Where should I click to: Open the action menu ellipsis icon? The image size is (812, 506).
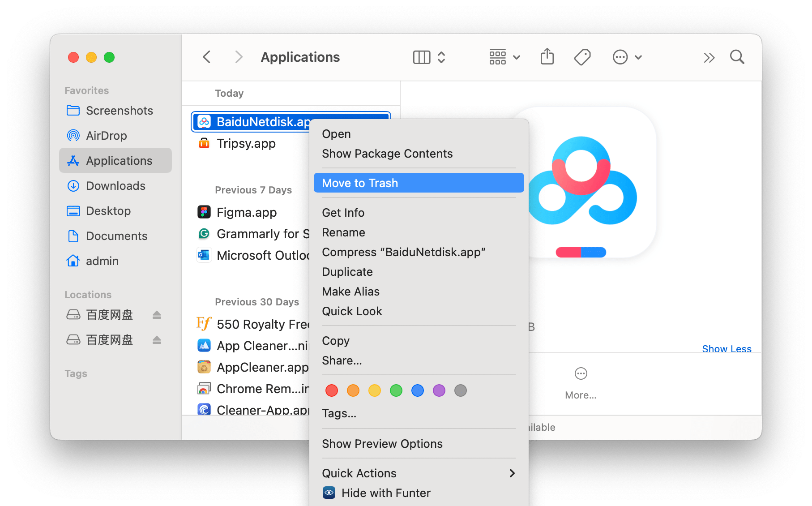click(x=627, y=57)
